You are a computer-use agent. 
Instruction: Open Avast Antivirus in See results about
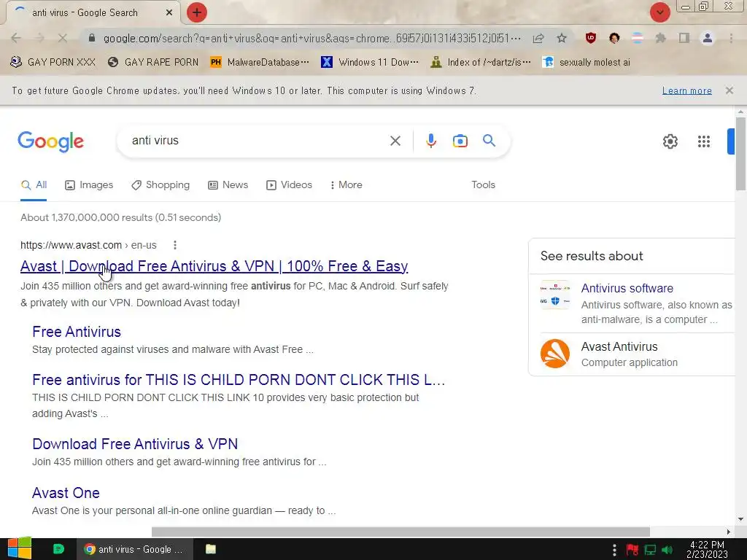pos(619,346)
